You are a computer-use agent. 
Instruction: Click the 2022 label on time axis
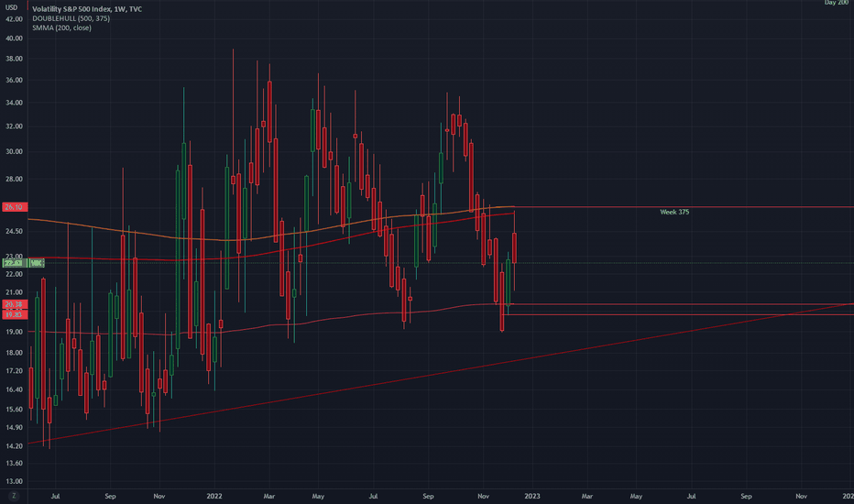214,497
